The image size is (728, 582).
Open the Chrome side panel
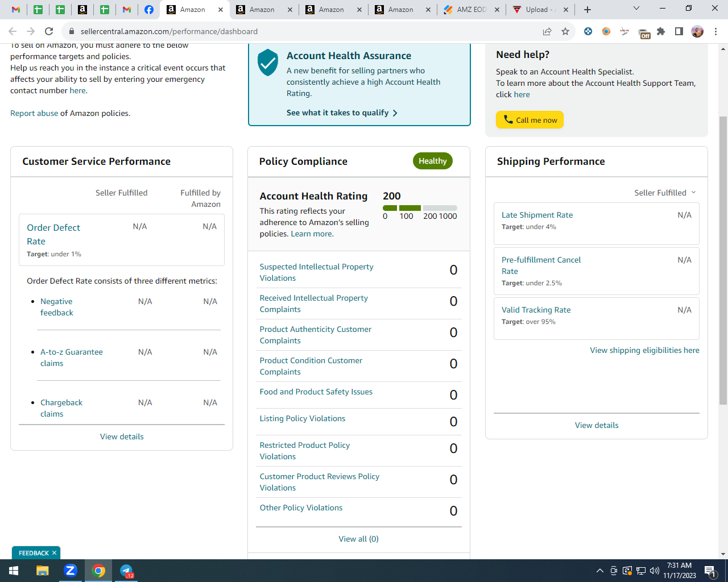(x=679, y=31)
